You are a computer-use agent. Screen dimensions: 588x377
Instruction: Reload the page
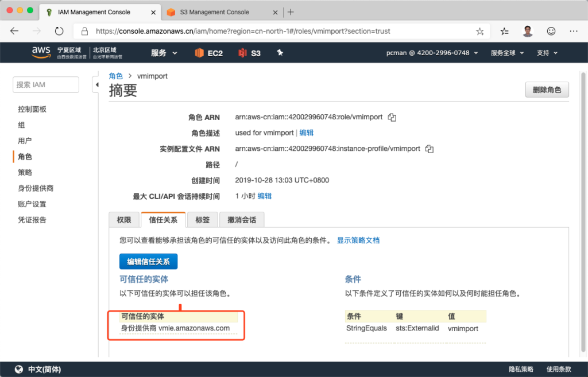[x=59, y=31]
